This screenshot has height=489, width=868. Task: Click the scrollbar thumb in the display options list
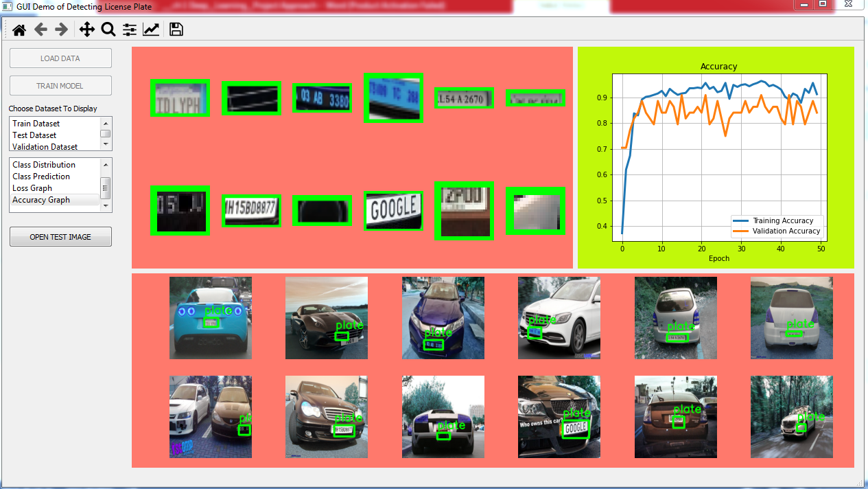click(105, 187)
